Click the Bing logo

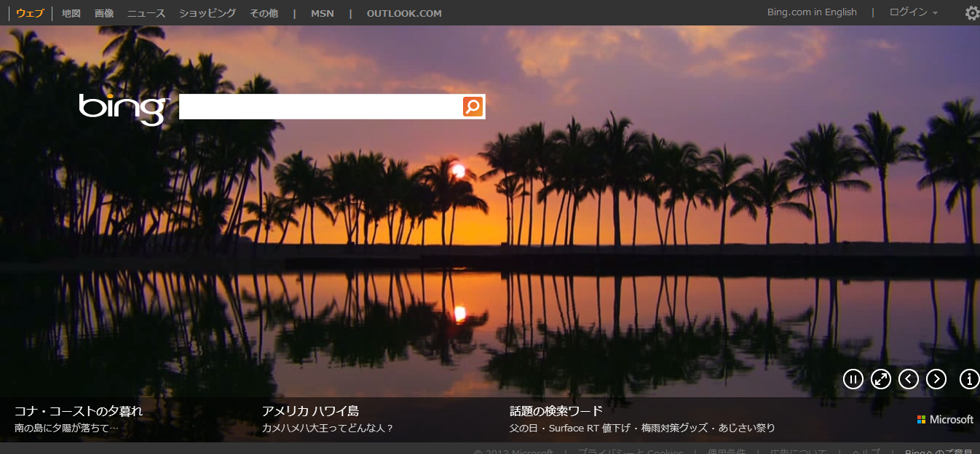coord(123,108)
